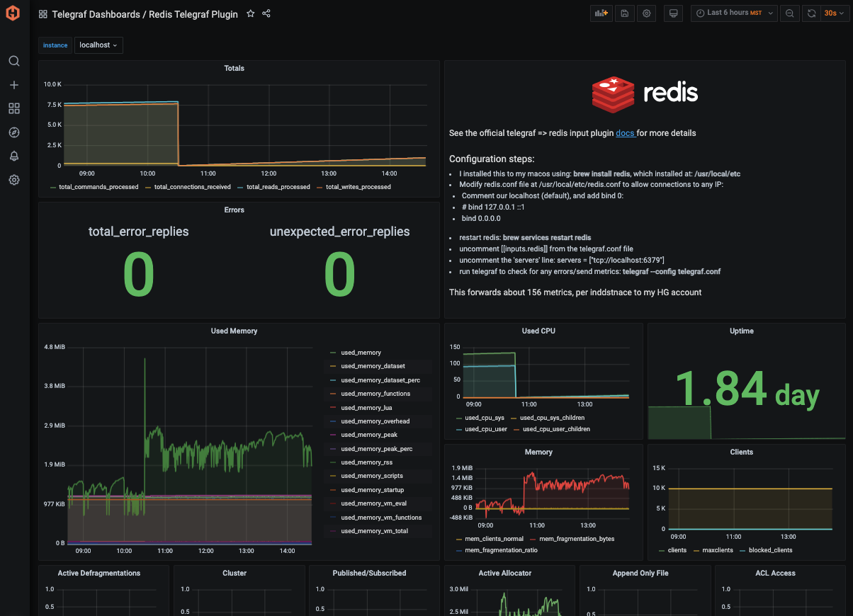Click the Telegraf Dashboards breadcrumb
The height and width of the screenshot is (616, 853).
(96, 14)
